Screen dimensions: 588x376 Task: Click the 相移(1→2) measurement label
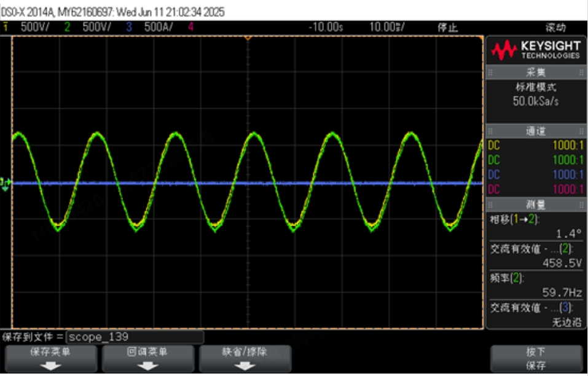(x=514, y=220)
